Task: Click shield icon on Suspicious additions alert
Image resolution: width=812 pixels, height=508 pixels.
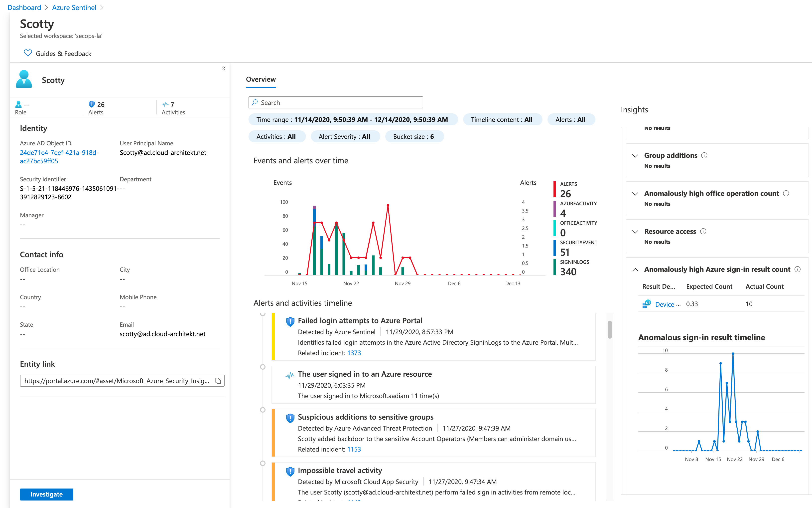Action: pos(290,418)
